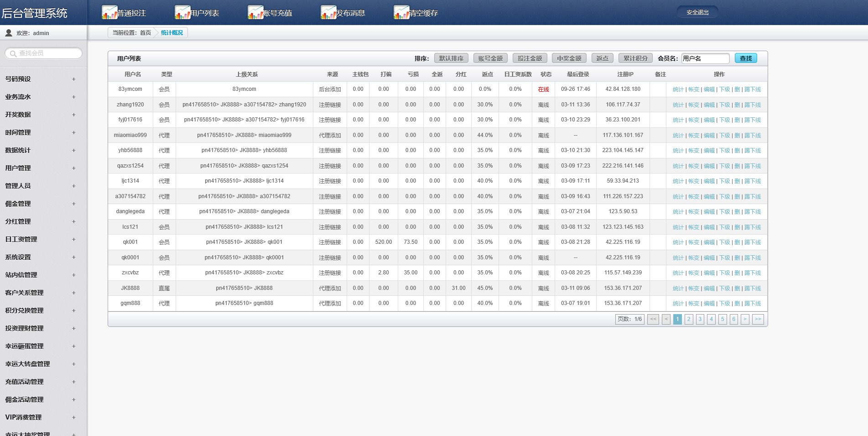This screenshot has height=436, width=868.
Task: Click the admin user avatar icon
Action: click(8, 33)
